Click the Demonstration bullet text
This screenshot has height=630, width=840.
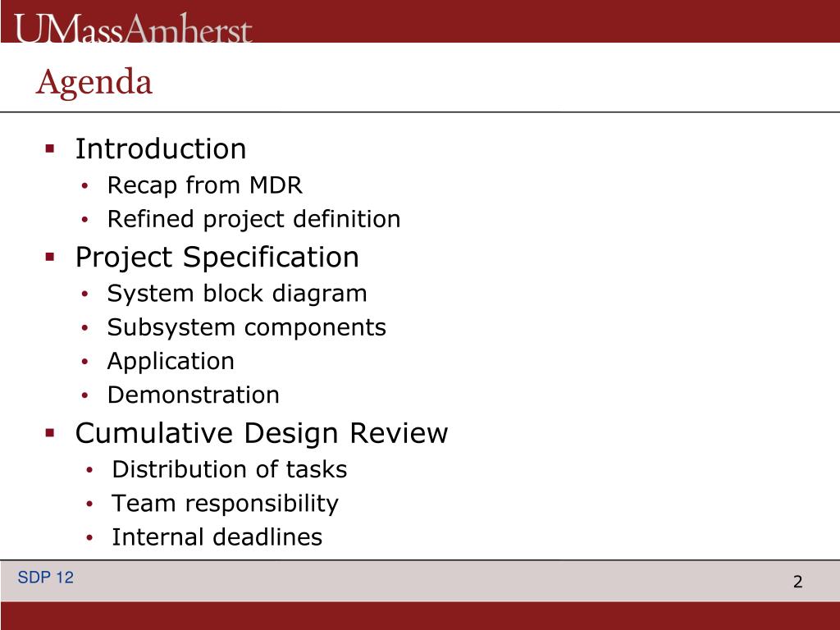click(194, 395)
